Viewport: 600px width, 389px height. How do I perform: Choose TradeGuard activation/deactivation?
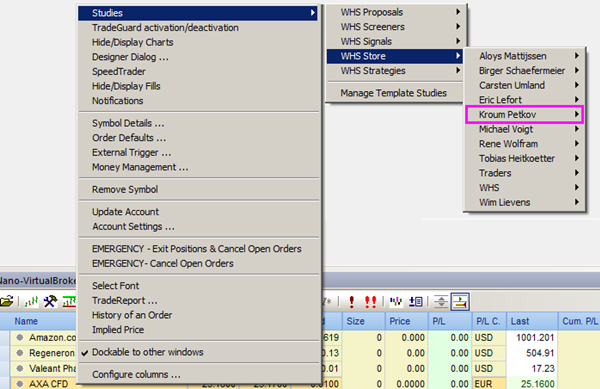199,28
